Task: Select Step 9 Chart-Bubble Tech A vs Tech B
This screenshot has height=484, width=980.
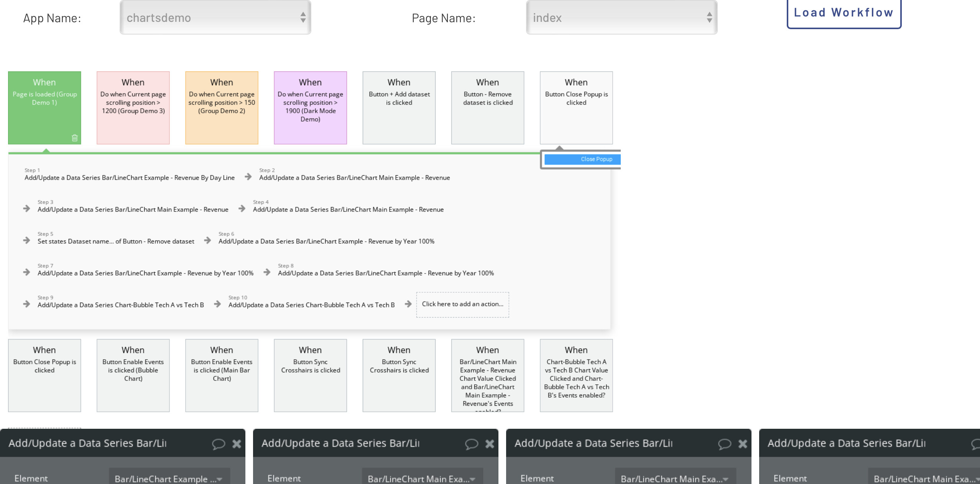Action: 120,305
